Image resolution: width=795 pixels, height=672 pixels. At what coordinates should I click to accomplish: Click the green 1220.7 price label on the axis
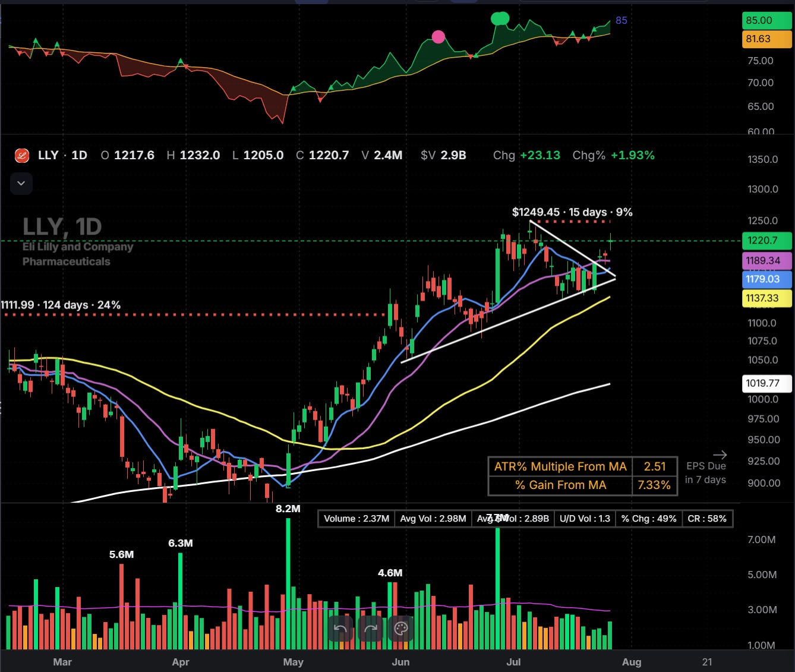pyautogui.click(x=766, y=241)
